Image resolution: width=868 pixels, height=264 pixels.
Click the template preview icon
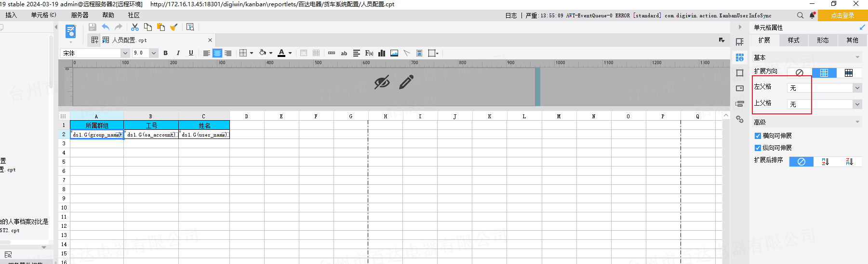(71, 32)
